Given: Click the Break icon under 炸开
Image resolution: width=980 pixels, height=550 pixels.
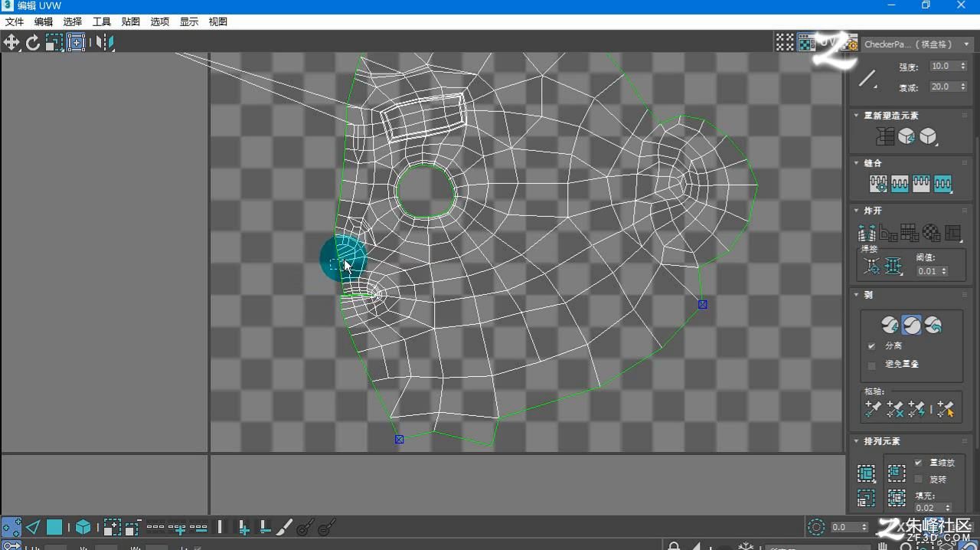Looking at the screenshot, I should pyautogui.click(x=867, y=231).
